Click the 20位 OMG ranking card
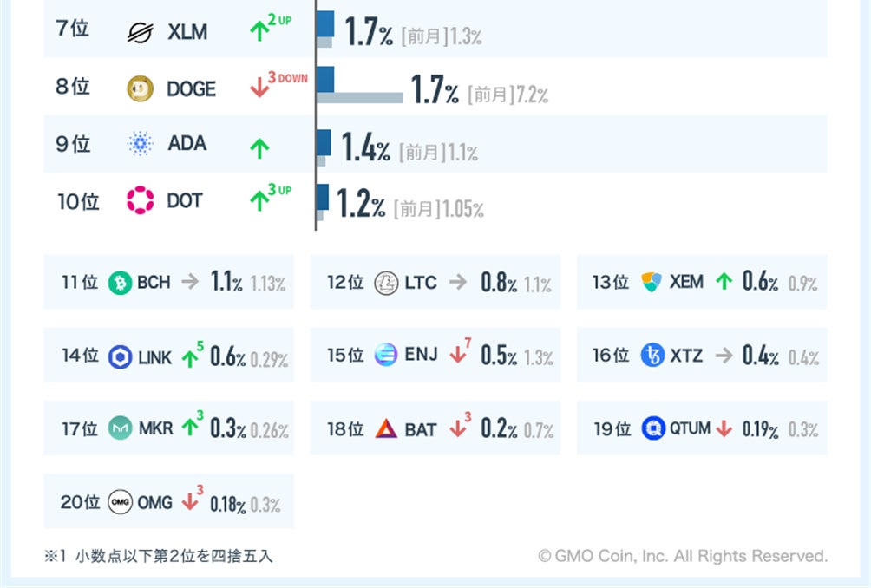 (168, 501)
